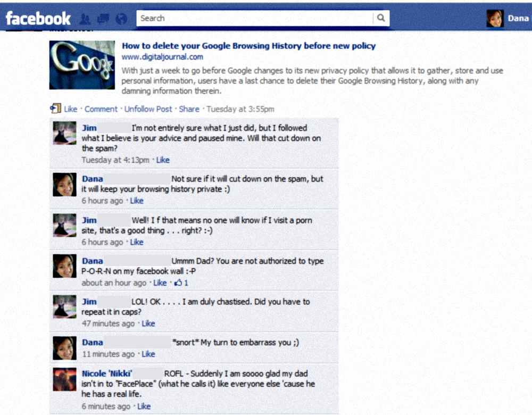Visit the www.digitaljournal.com link
The image size is (532, 415).
click(162, 57)
